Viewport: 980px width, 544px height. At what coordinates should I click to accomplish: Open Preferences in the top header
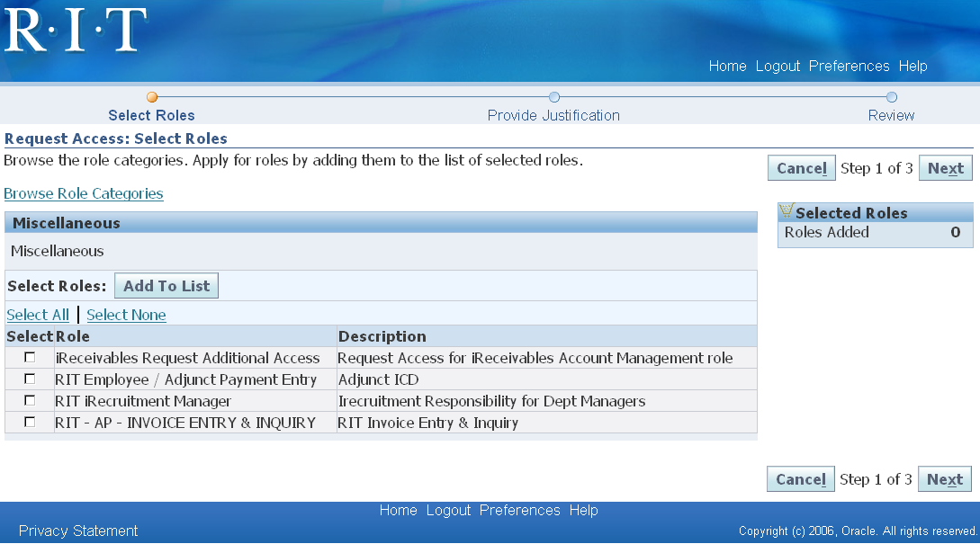[x=849, y=67]
